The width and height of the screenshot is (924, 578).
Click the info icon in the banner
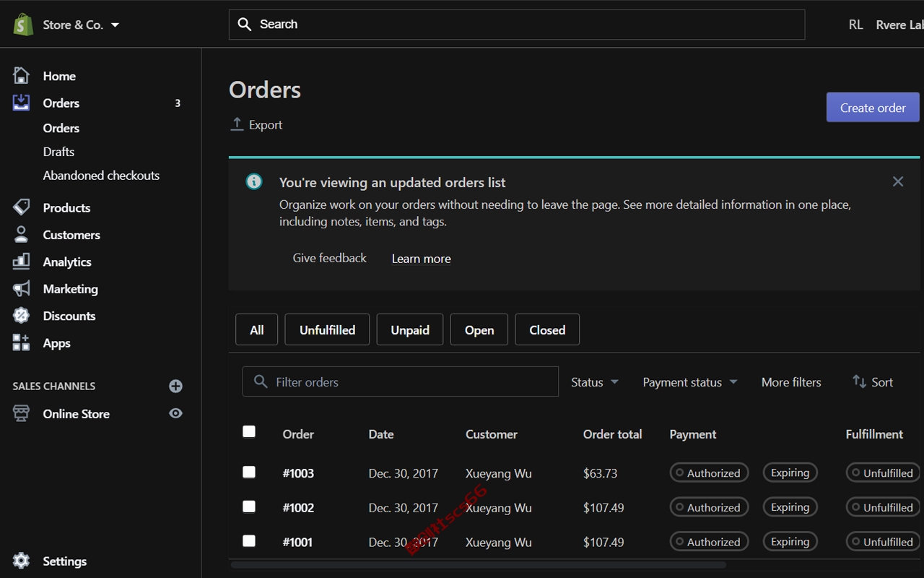[x=254, y=181]
